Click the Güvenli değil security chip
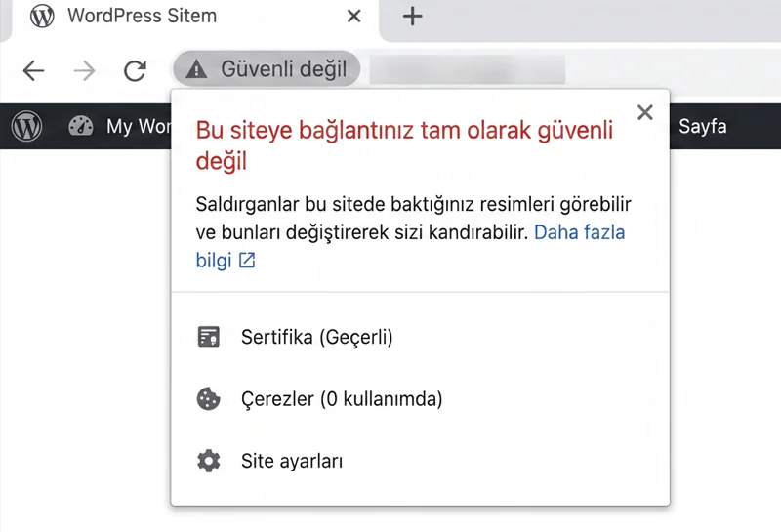This screenshot has width=781, height=532. [267, 68]
